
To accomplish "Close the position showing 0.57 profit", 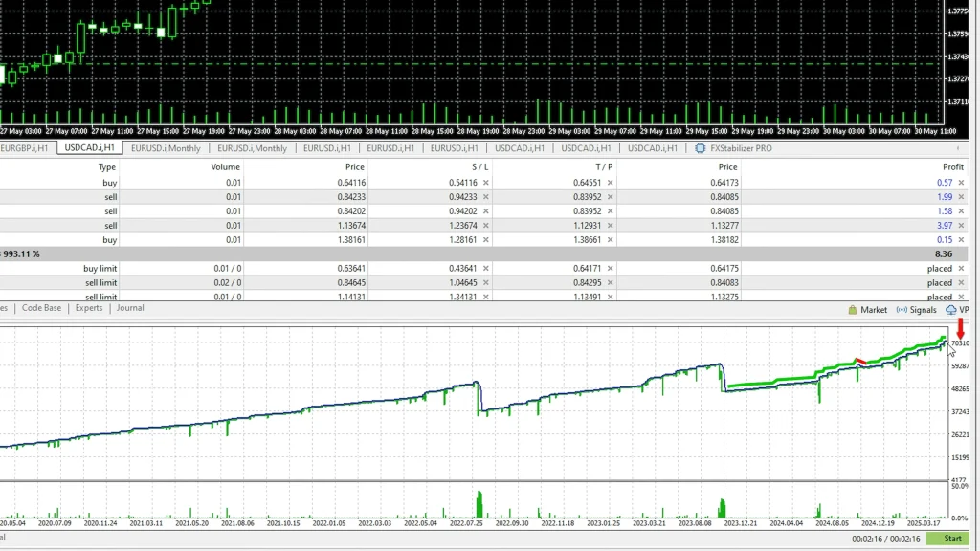I will click(961, 182).
